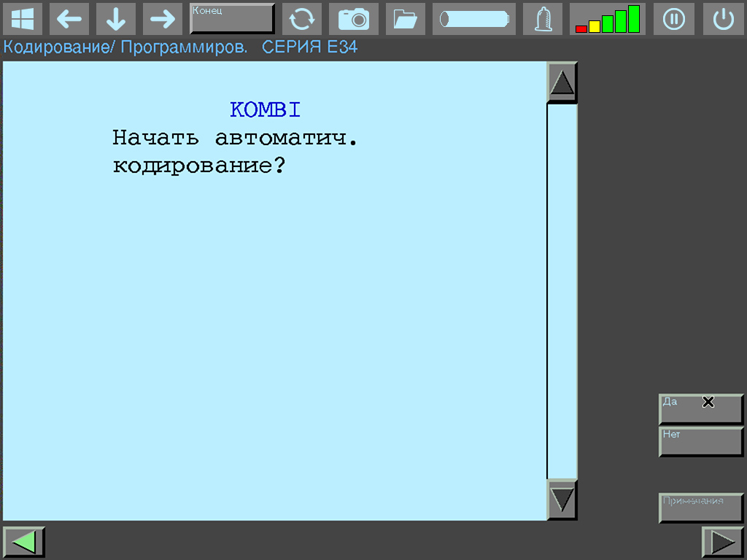Open the folder icon in the toolbar

point(405,19)
